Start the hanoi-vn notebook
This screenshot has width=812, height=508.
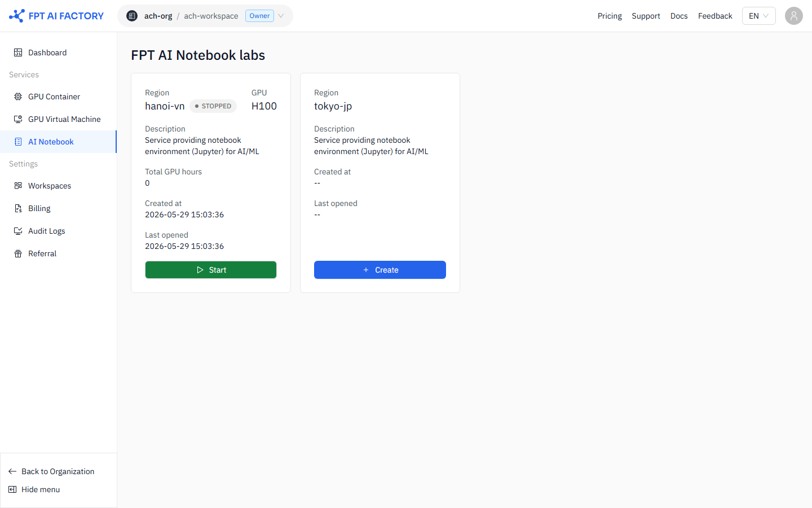tap(211, 270)
